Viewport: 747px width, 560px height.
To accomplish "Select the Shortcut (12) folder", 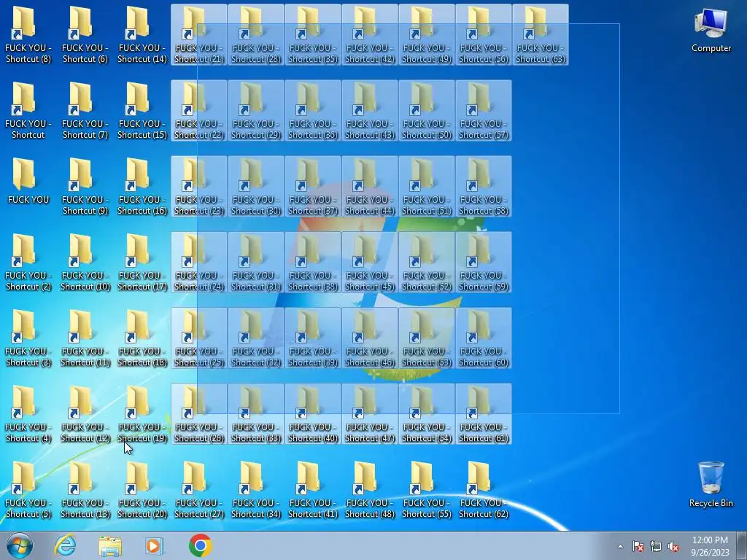I will click(85, 414).
